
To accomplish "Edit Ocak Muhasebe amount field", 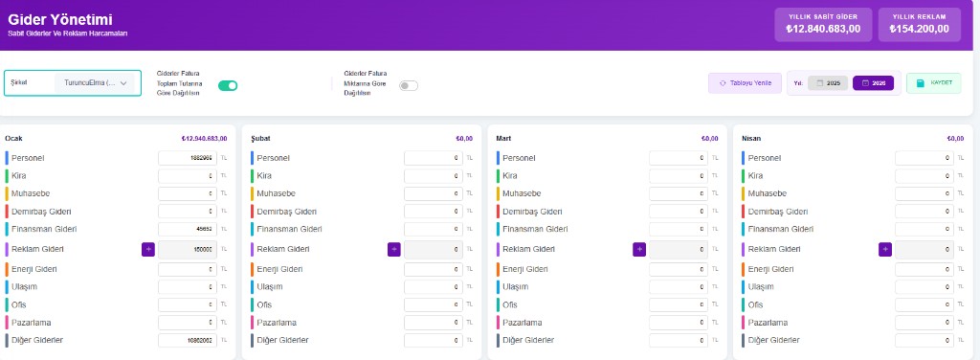I will [x=188, y=193].
